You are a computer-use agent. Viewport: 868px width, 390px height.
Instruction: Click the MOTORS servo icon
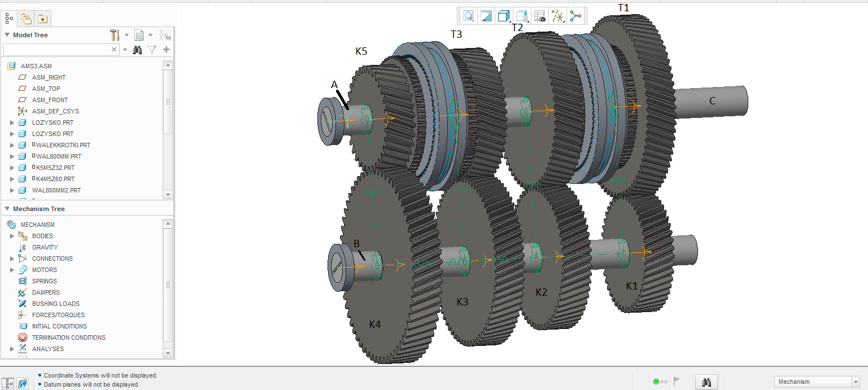point(23,270)
